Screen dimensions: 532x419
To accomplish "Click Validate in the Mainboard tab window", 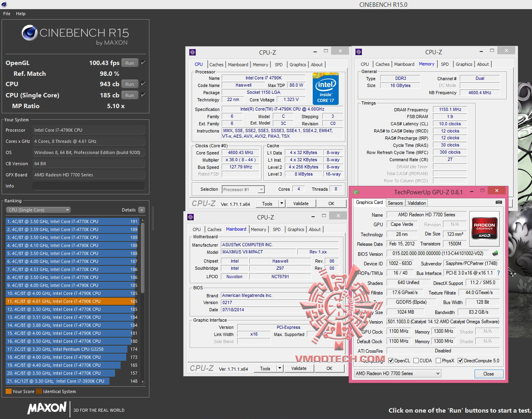I will click(299, 368).
